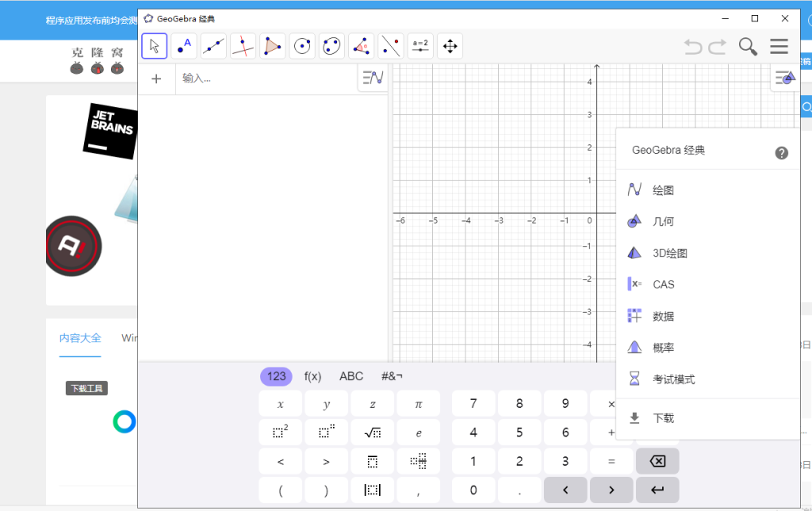Select the Slider a=2 tool
This screenshot has width=812, height=511.
420,46
